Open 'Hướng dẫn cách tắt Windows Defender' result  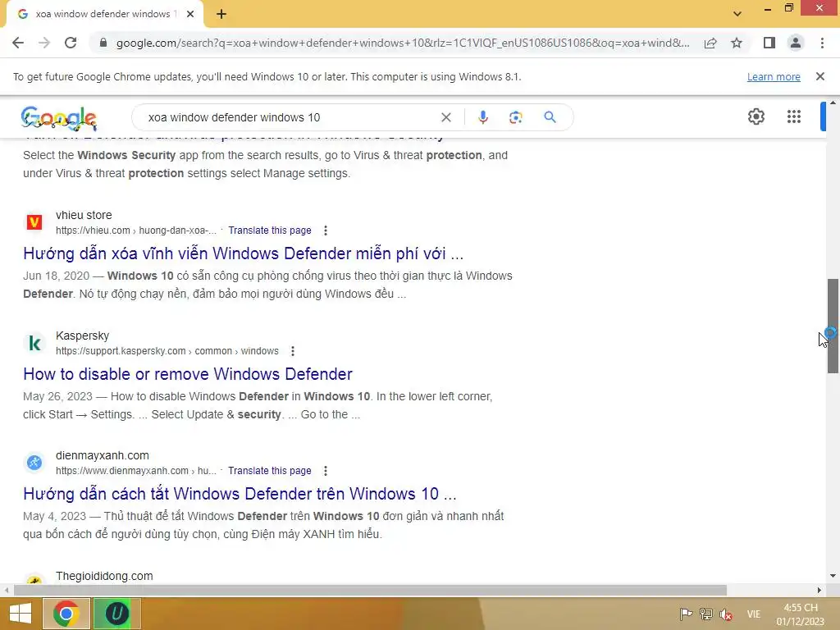240,493
